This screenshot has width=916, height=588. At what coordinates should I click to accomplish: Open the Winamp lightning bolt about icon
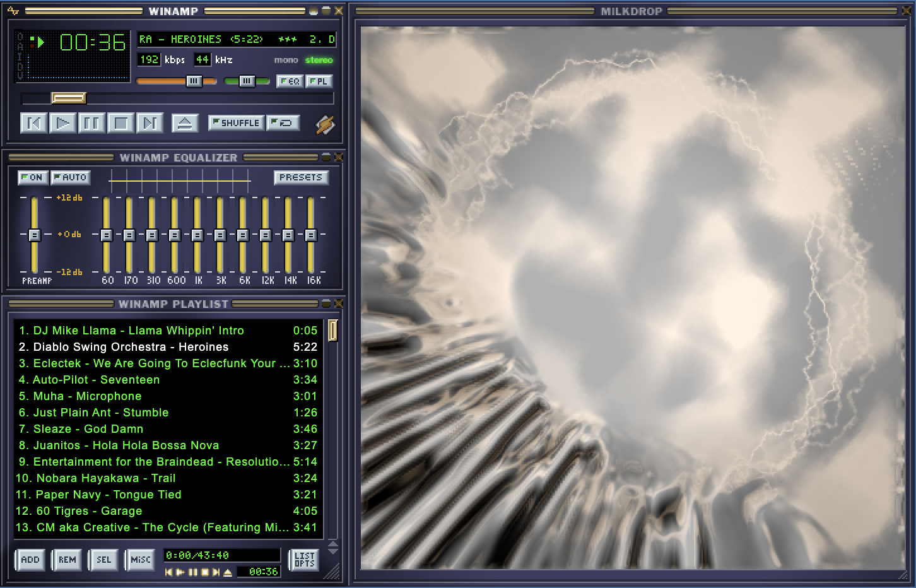click(x=326, y=124)
